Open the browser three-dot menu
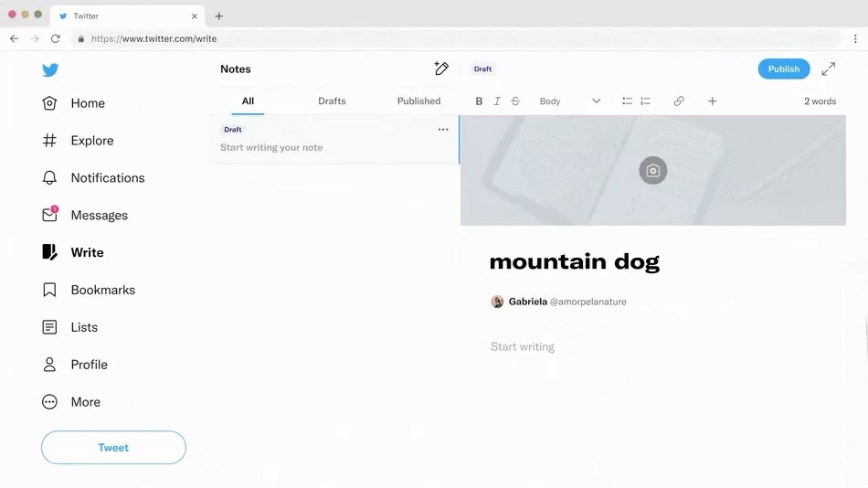The height and width of the screenshot is (488, 868). click(x=855, y=38)
